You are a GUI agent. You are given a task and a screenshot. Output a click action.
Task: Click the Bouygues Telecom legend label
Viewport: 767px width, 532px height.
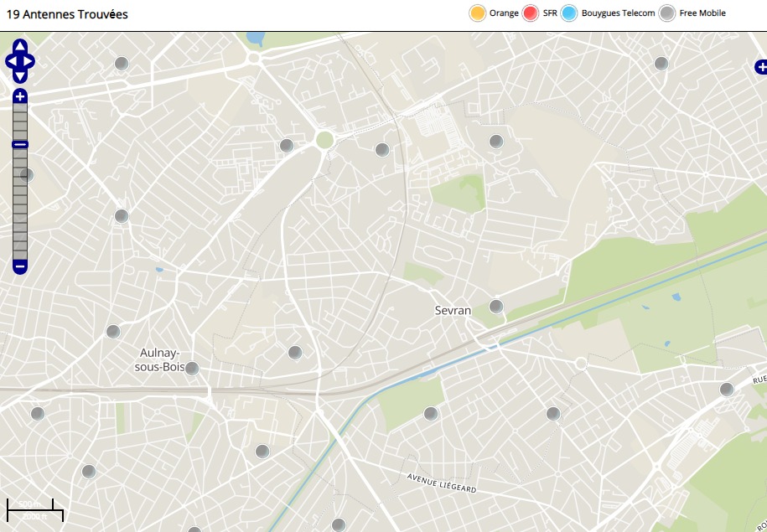[x=619, y=13]
